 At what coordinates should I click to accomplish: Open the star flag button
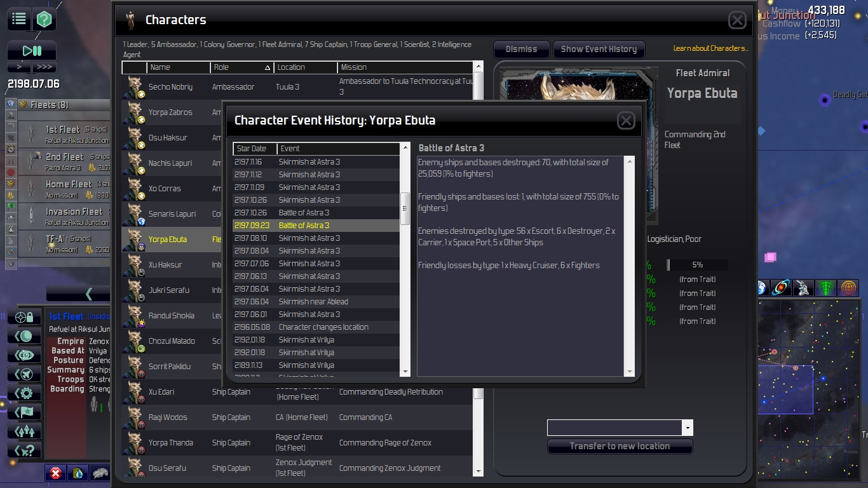coord(25,412)
